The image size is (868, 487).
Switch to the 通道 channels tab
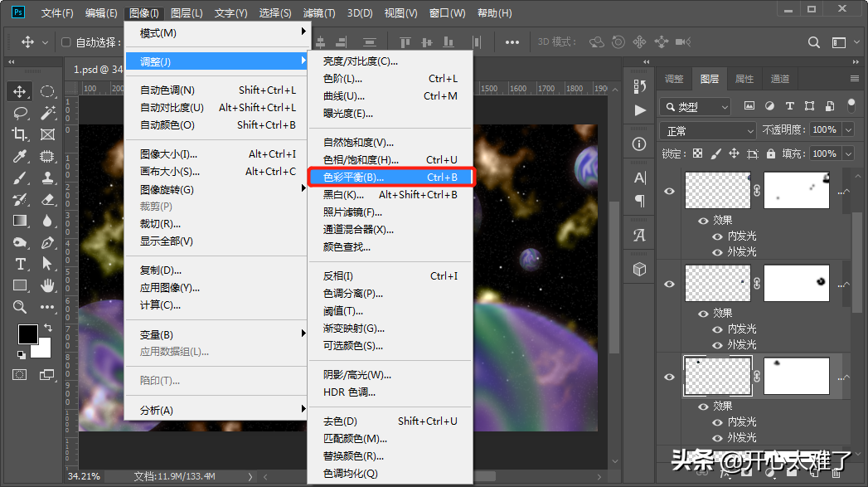779,79
